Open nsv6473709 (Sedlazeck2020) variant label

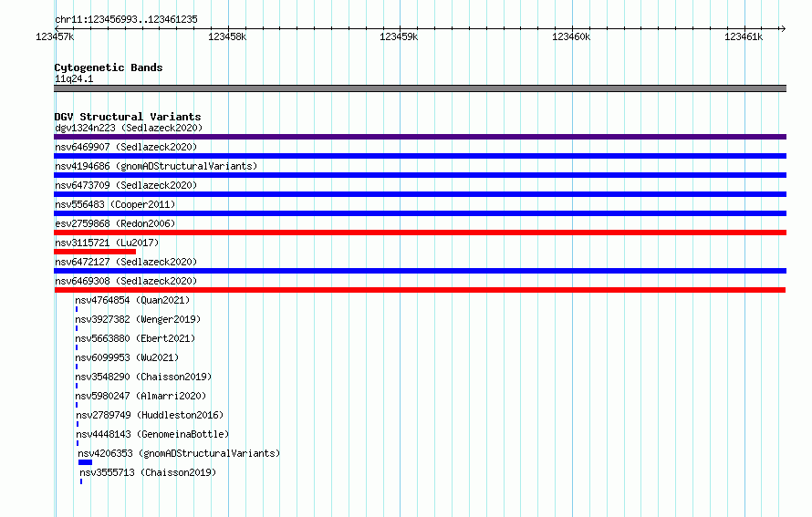click(x=126, y=185)
